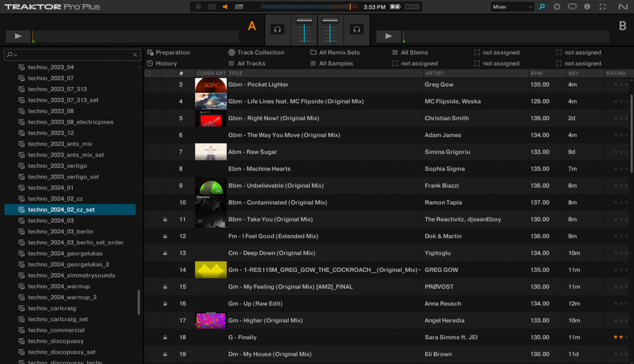Open the Mixer layout dropdown

click(x=511, y=6)
